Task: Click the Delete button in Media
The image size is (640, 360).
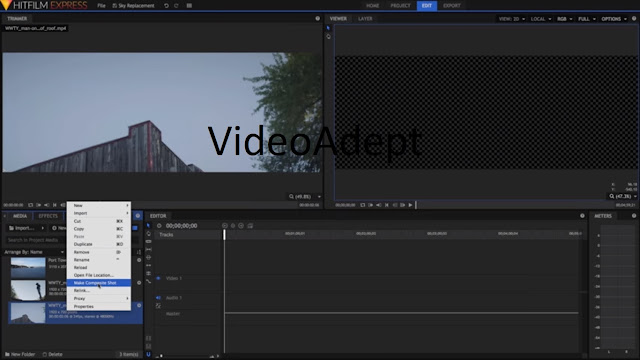Action: (53, 354)
